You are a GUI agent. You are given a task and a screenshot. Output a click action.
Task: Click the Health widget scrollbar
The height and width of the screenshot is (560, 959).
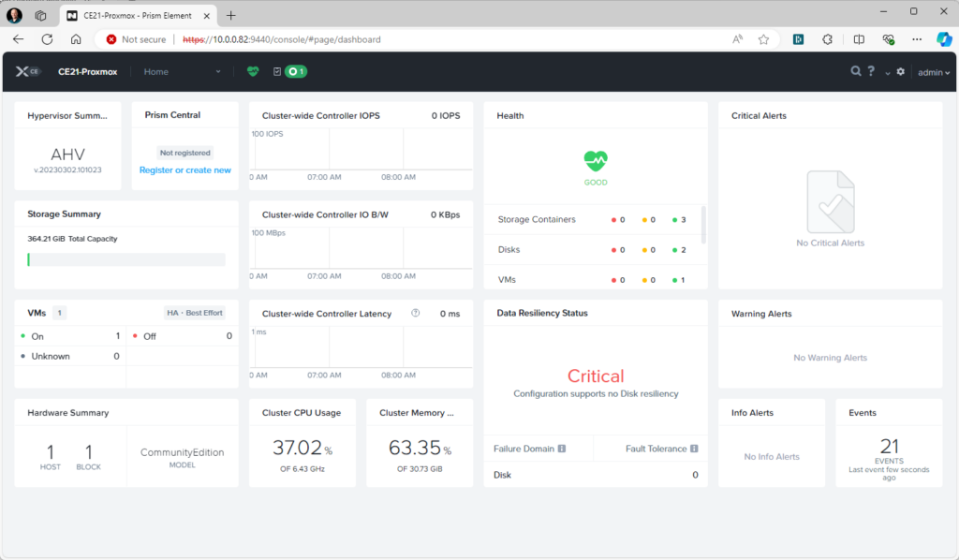click(703, 225)
